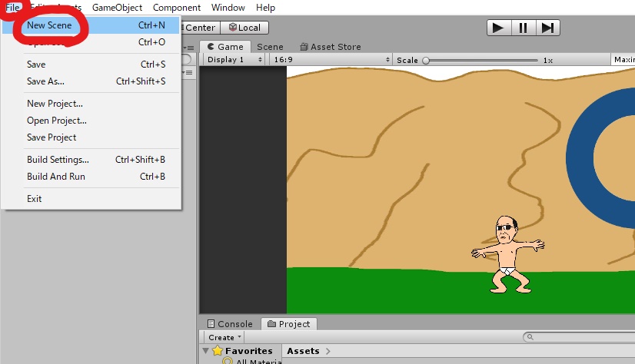Image resolution: width=635 pixels, height=364 pixels.
Task: Open the 16:9 aspect ratio dropdown
Action: coord(331,60)
